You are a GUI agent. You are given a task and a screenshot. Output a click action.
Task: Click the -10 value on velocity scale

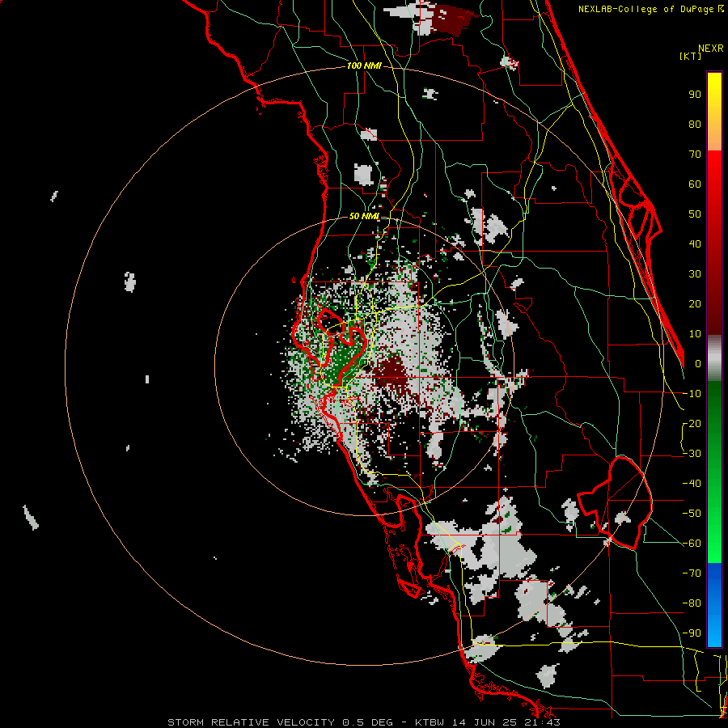tap(692, 394)
